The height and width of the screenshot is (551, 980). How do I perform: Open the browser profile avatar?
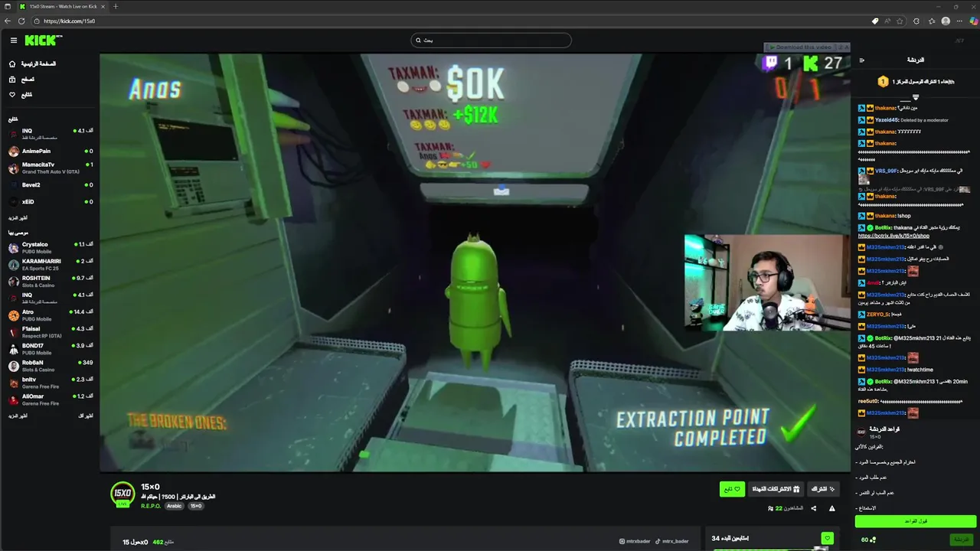(x=946, y=21)
